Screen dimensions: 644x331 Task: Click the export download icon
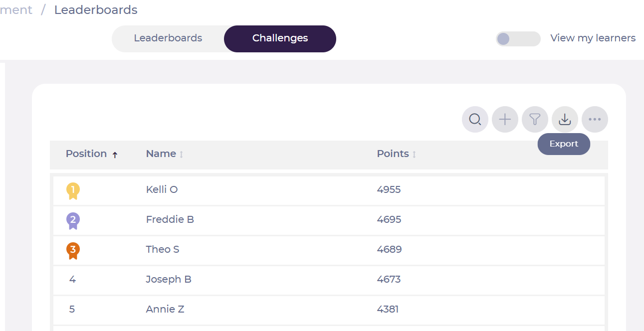tap(565, 120)
